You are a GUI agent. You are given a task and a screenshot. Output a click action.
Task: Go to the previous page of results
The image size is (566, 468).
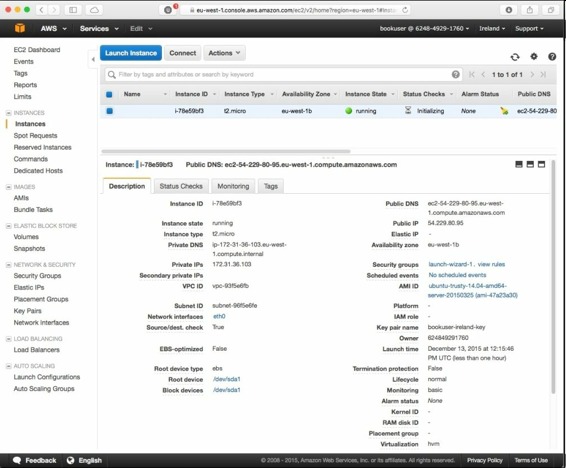(x=483, y=74)
